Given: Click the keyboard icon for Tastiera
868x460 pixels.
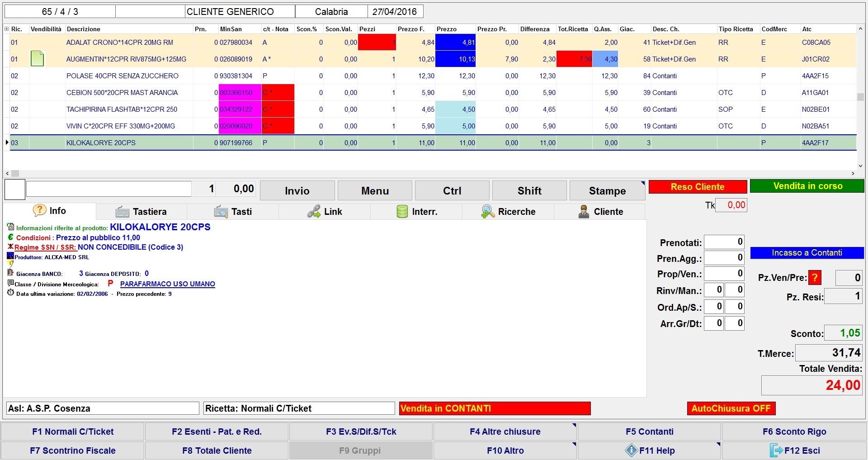Looking at the screenshot, I should point(123,212).
